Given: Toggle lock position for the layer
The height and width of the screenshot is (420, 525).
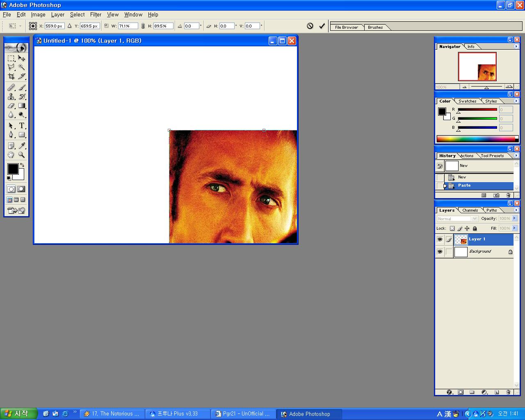Looking at the screenshot, I should pos(467,228).
